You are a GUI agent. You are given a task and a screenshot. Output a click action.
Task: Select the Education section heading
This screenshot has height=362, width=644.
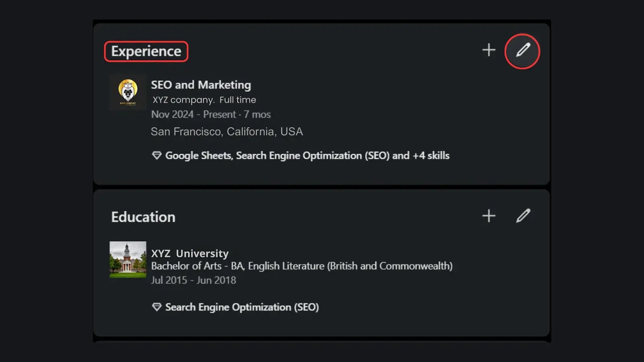pyautogui.click(x=143, y=217)
